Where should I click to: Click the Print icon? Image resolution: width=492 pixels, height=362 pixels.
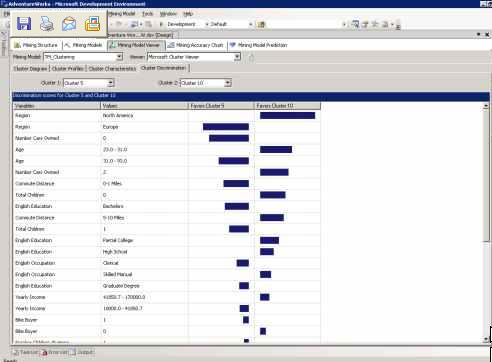click(47, 24)
